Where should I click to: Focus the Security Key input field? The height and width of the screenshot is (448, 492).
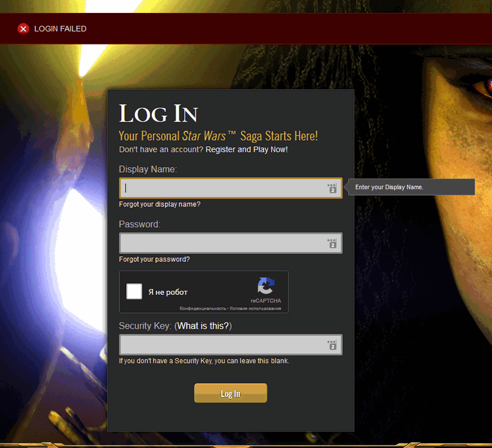tap(221, 345)
